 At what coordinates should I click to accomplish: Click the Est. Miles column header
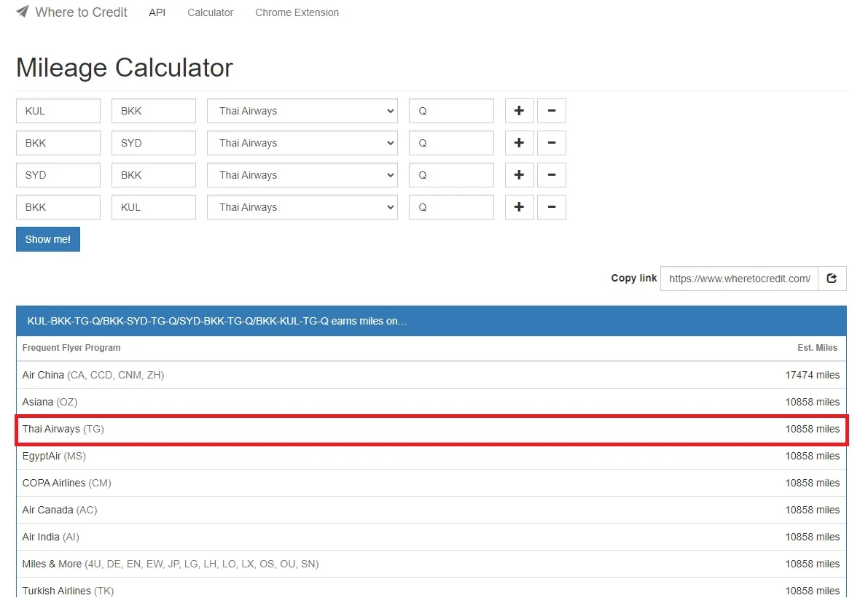(x=817, y=348)
